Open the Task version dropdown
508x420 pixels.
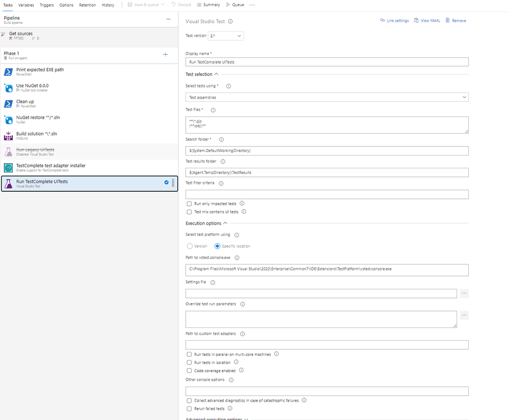(226, 36)
